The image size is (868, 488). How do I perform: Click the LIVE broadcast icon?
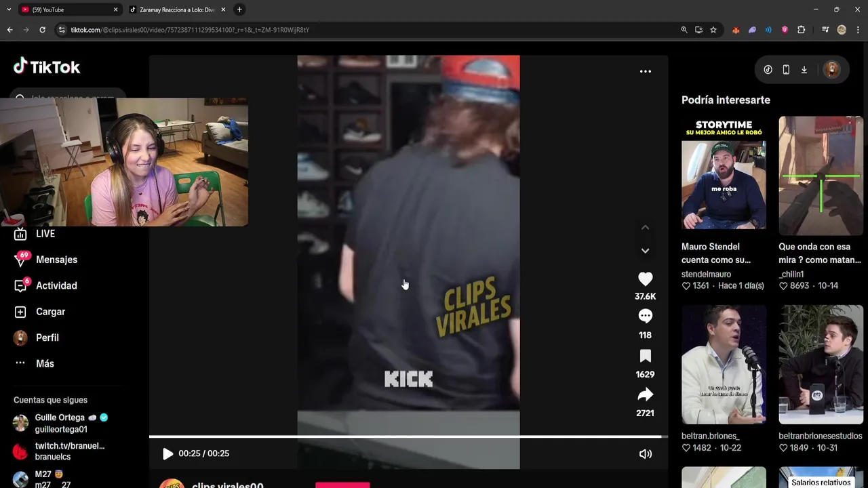(20, 234)
